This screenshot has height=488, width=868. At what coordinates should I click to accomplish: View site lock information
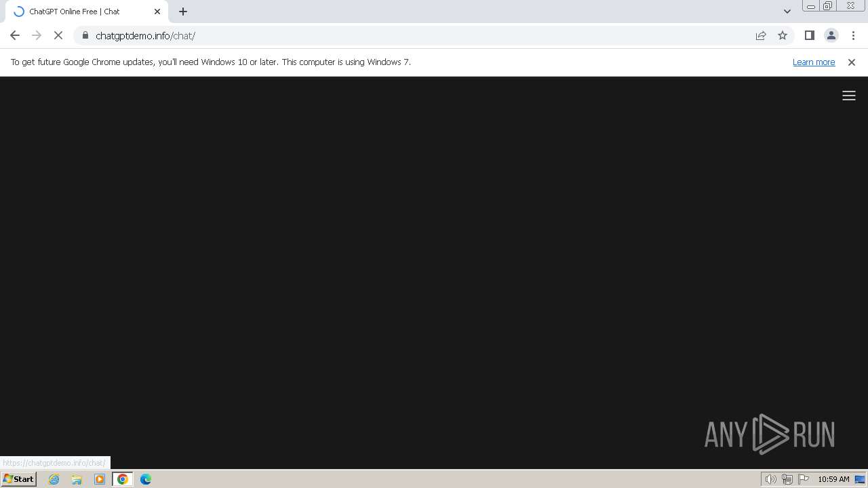point(85,35)
